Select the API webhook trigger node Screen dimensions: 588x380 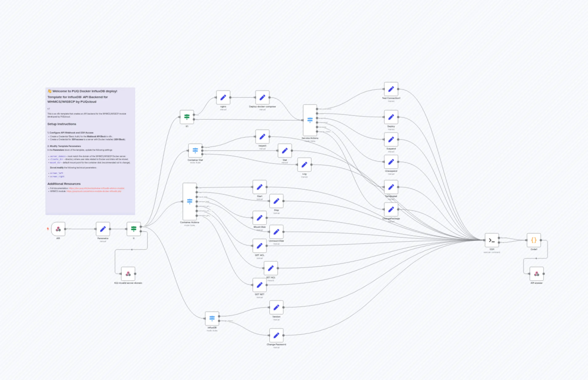(58, 229)
